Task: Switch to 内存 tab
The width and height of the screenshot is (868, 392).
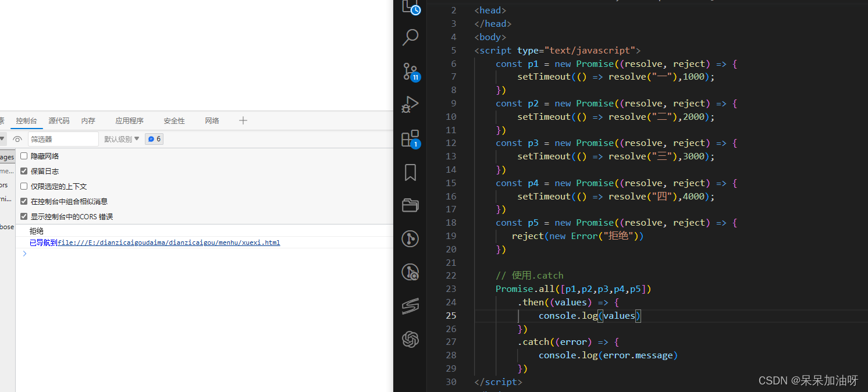Action: click(x=88, y=120)
